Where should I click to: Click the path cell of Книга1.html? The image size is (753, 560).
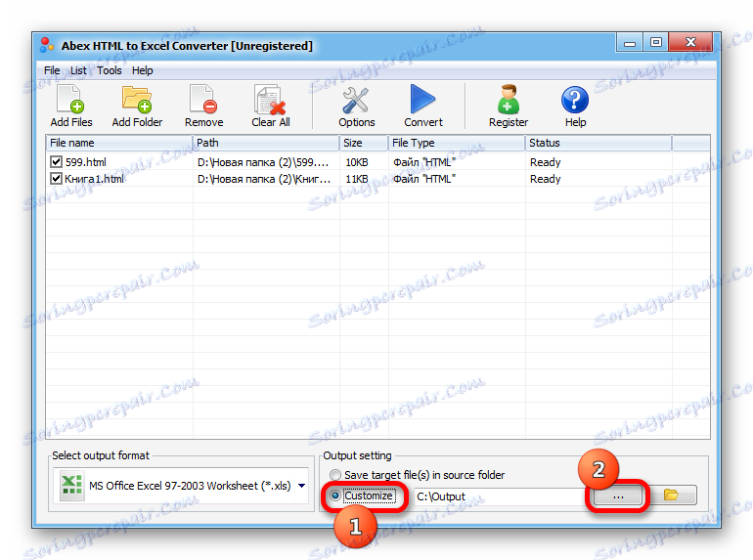264,179
